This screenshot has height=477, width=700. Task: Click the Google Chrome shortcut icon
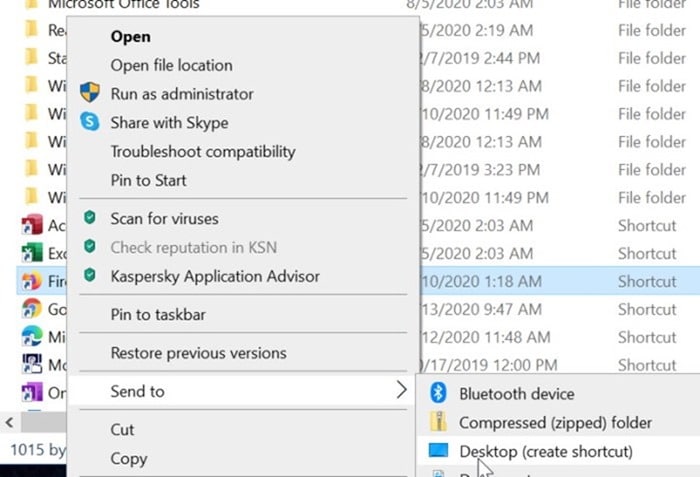pos(31,309)
